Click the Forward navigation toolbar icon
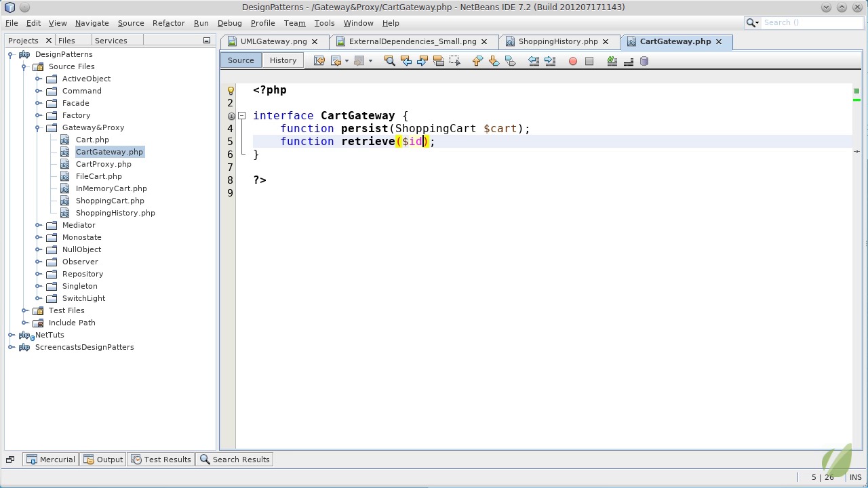Viewport: 868px width, 488px height. [x=359, y=61]
